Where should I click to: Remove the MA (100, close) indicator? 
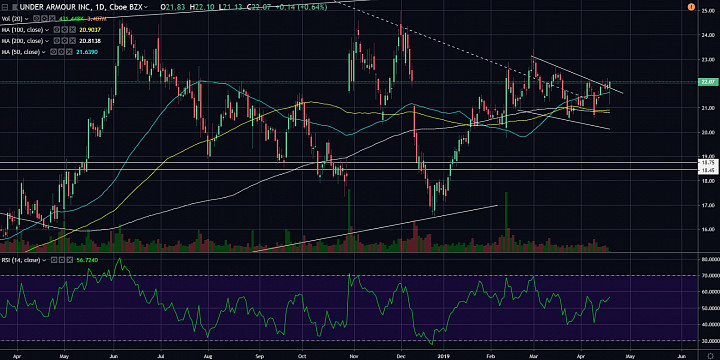click(73, 30)
